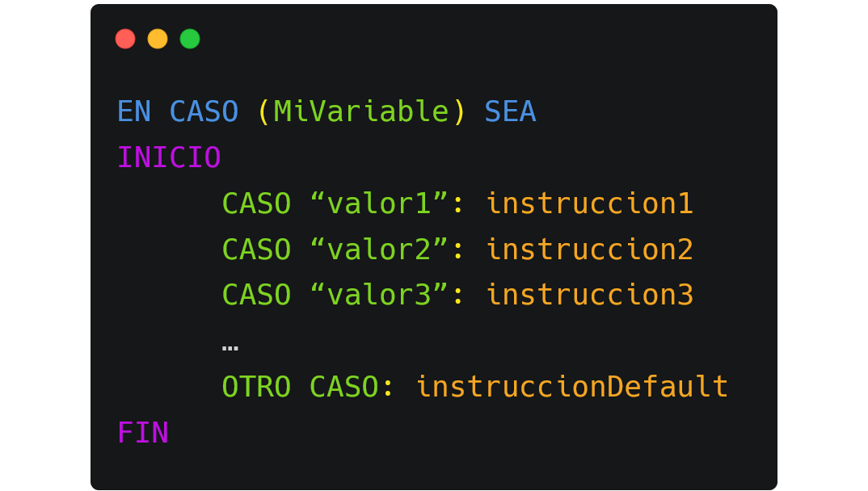The image size is (868, 491).
Task: Click the orange instruccion2 text
Action: [x=589, y=250]
